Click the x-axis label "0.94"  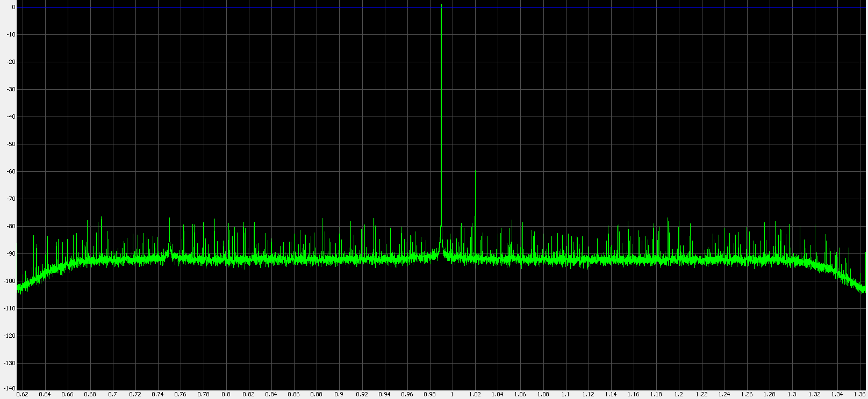pyautogui.click(x=384, y=395)
